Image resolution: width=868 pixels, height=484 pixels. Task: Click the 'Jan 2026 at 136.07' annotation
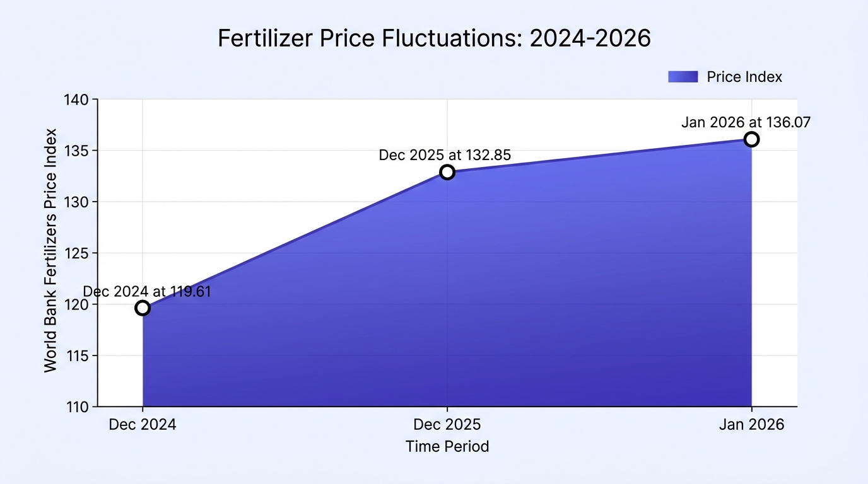click(x=746, y=122)
